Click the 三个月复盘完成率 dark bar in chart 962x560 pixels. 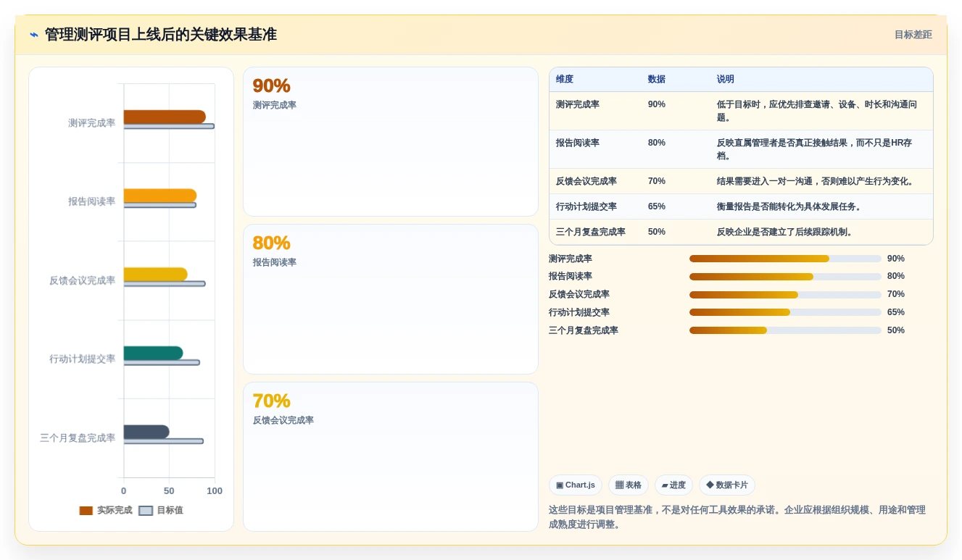click(x=146, y=432)
